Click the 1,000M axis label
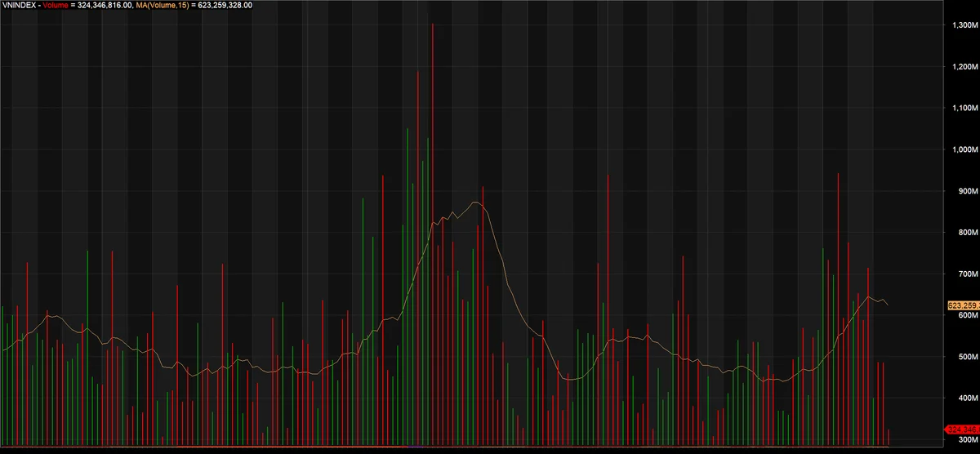 click(964, 150)
